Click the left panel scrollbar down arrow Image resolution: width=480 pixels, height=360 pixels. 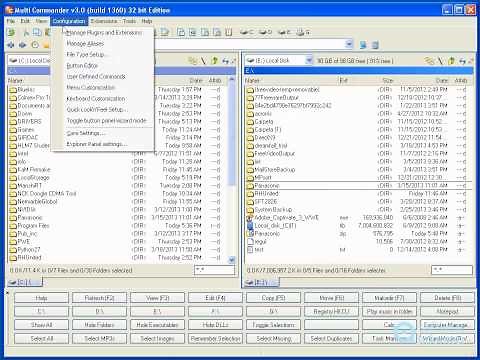[232, 259]
